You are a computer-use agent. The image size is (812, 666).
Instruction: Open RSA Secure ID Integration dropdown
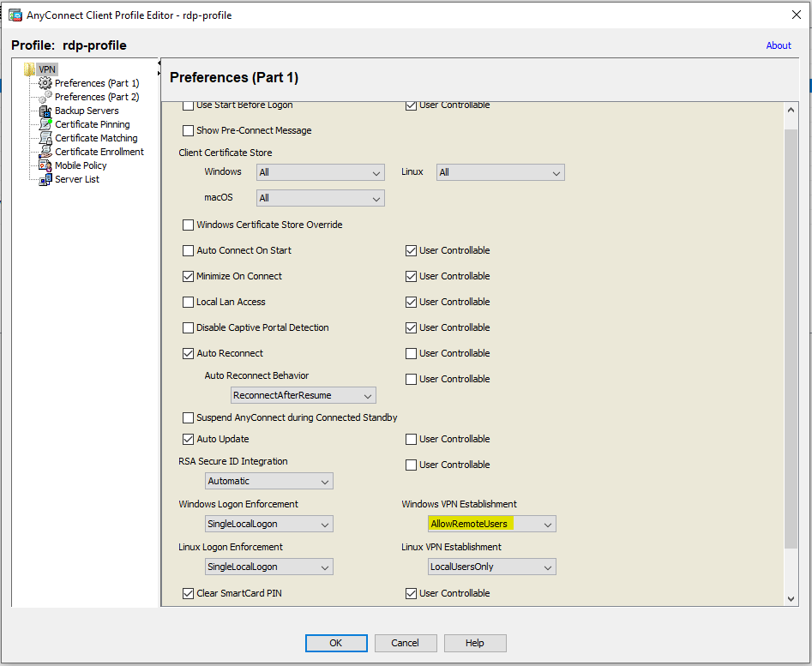click(269, 481)
